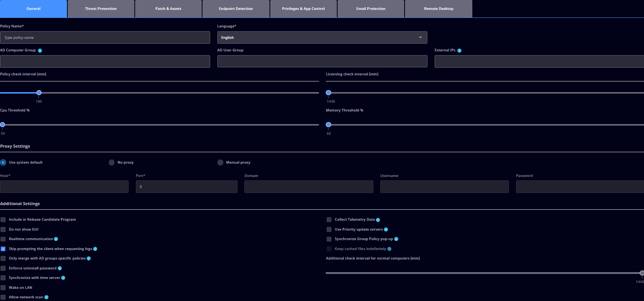Switch to Privileges & App Control tab
Viewport: 644px width, 301px height.
[303, 9]
